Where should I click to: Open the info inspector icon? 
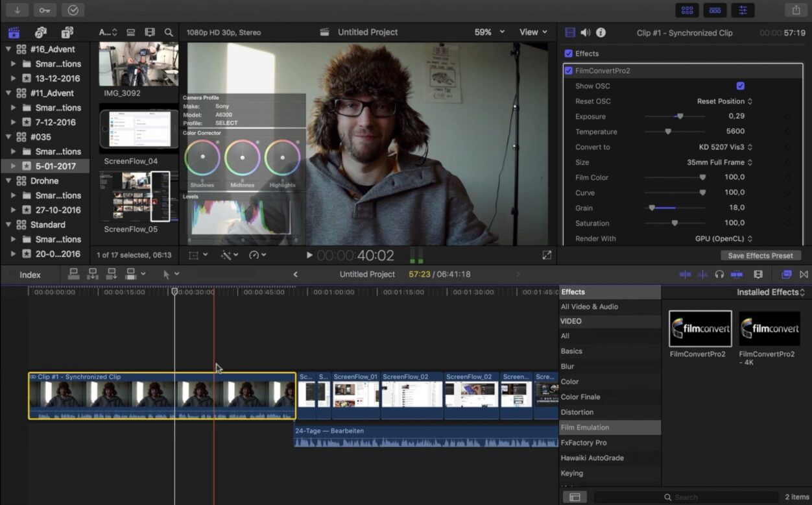coord(601,32)
